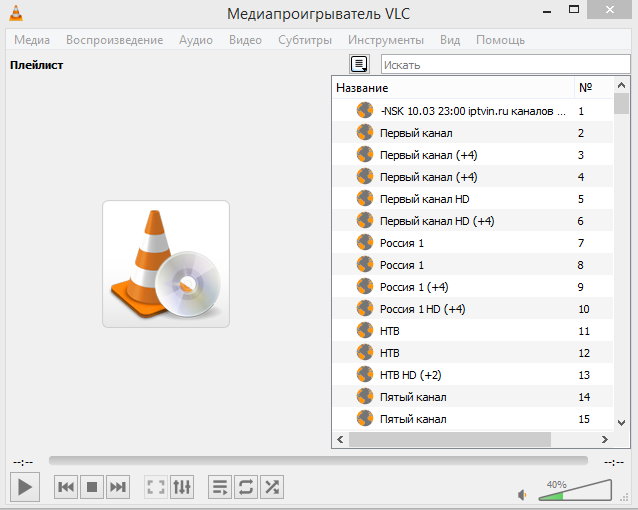
Task: Open the Инструменты menu
Action: (x=386, y=40)
